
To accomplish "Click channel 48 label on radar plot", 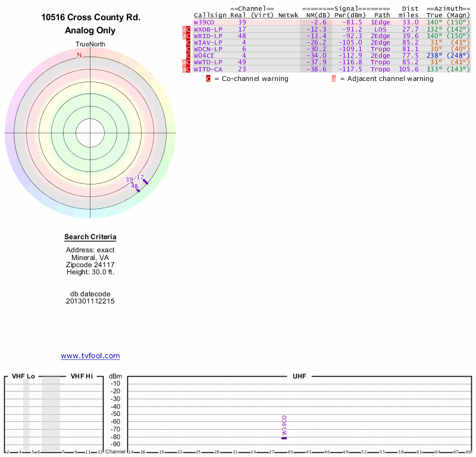I will pos(134,186).
